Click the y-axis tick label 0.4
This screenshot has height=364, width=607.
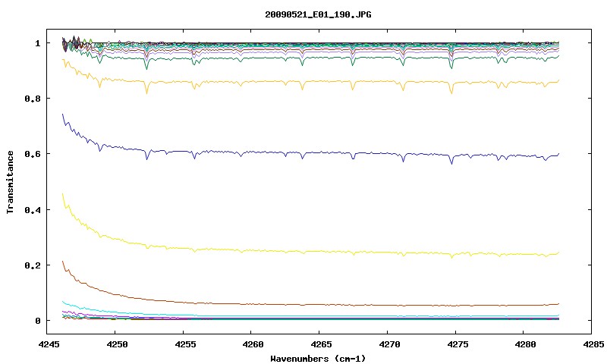click(33, 209)
